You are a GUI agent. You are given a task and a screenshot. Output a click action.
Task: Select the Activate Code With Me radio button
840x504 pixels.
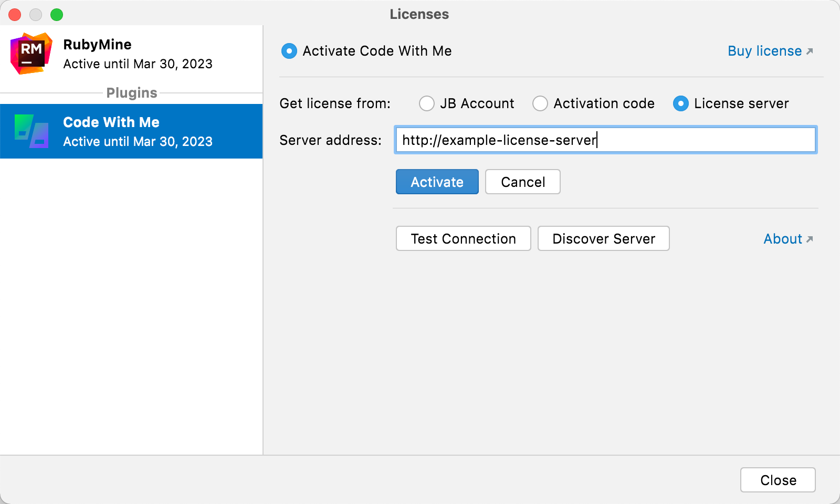[289, 51]
